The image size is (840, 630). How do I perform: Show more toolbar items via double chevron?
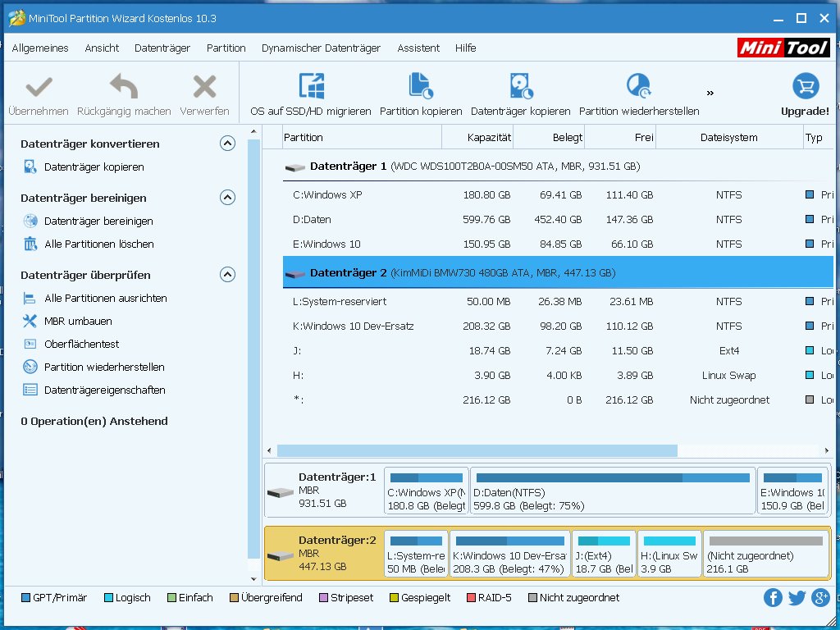(710, 94)
